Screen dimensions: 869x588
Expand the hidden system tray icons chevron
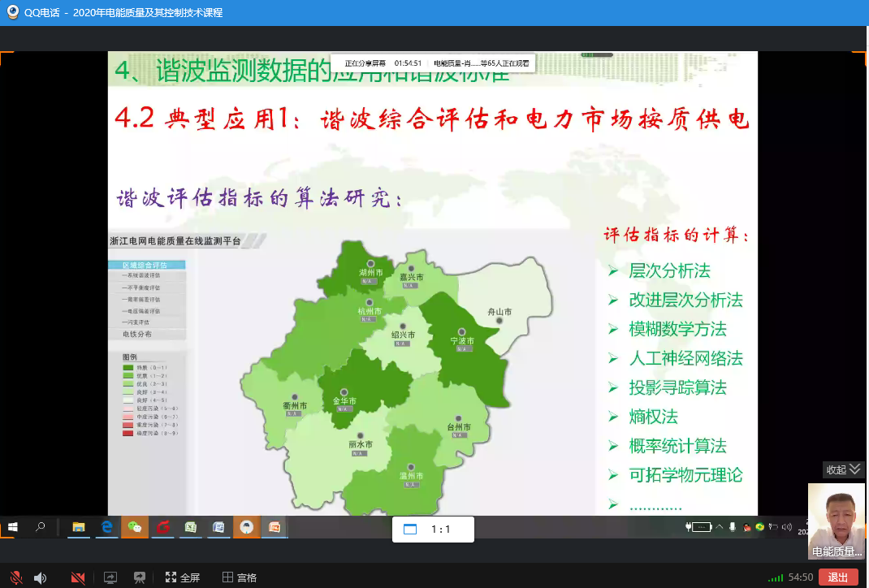click(719, 527)
